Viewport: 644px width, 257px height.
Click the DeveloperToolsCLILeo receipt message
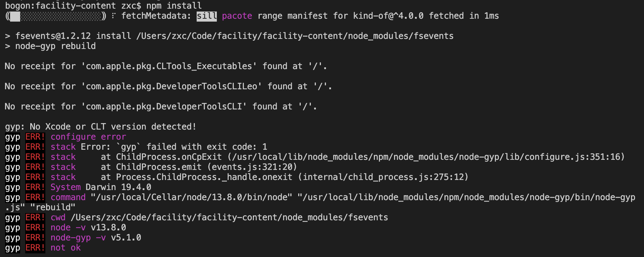coord(168,86)
